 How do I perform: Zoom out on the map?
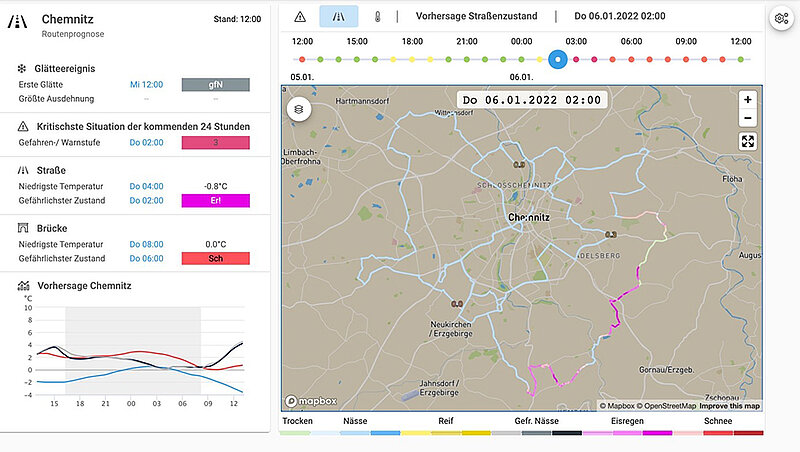coord(747,118)
